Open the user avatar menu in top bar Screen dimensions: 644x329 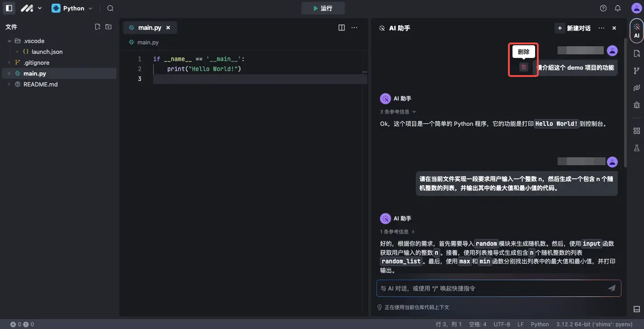636,8
